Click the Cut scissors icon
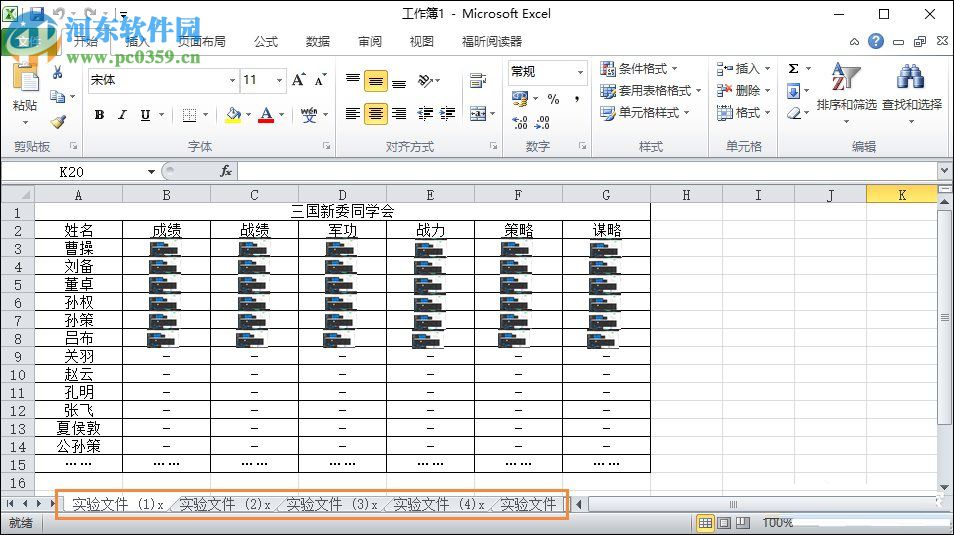 click(x=58, y=73)
